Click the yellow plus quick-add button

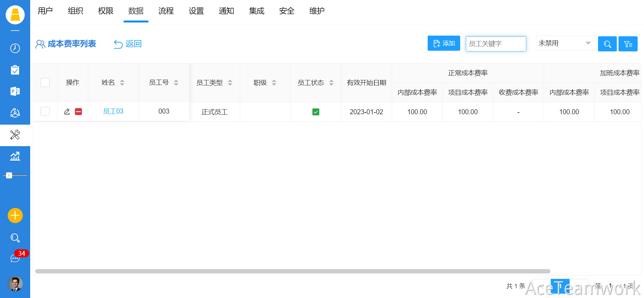tap(15, 215)
